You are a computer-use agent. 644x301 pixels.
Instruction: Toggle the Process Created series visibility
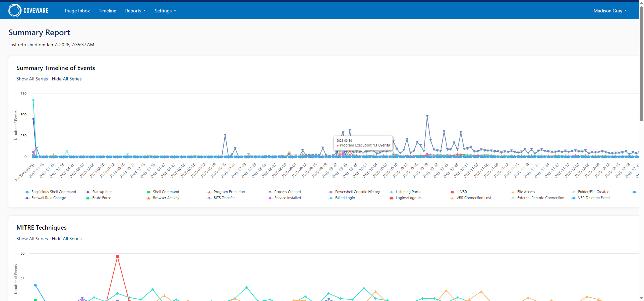(287, 192)
